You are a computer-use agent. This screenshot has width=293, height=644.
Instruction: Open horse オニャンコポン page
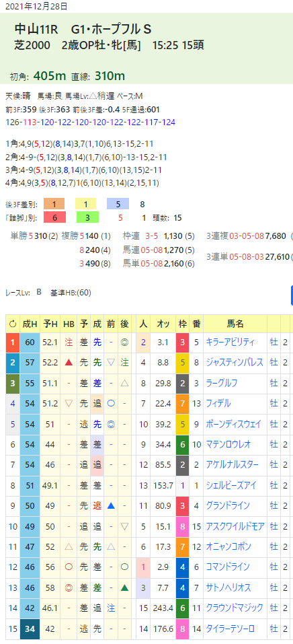(228, 547)
